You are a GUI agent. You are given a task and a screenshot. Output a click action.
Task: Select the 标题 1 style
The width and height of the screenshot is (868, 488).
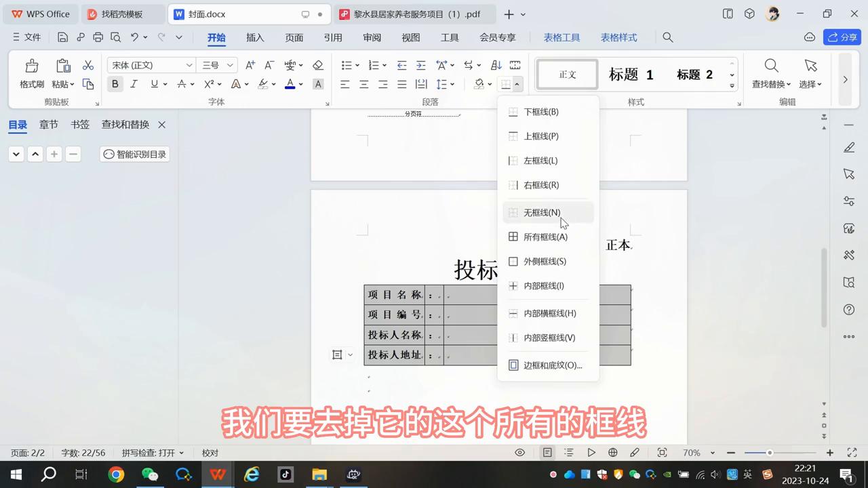point(629,75)
